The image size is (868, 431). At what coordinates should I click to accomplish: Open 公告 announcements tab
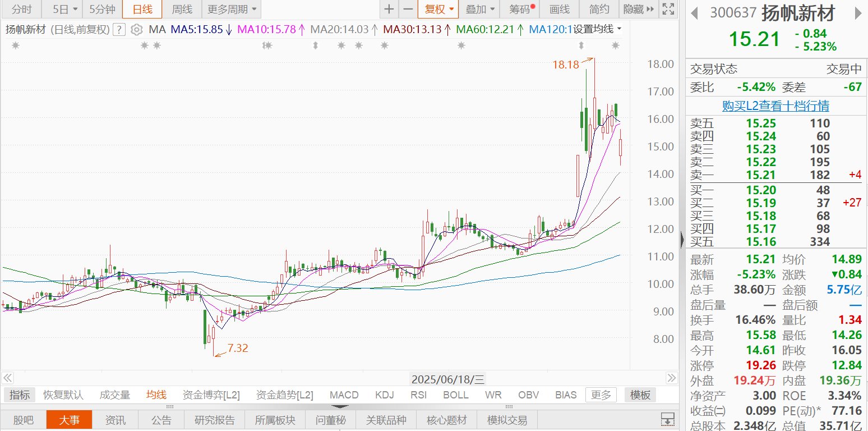(161, 420)
